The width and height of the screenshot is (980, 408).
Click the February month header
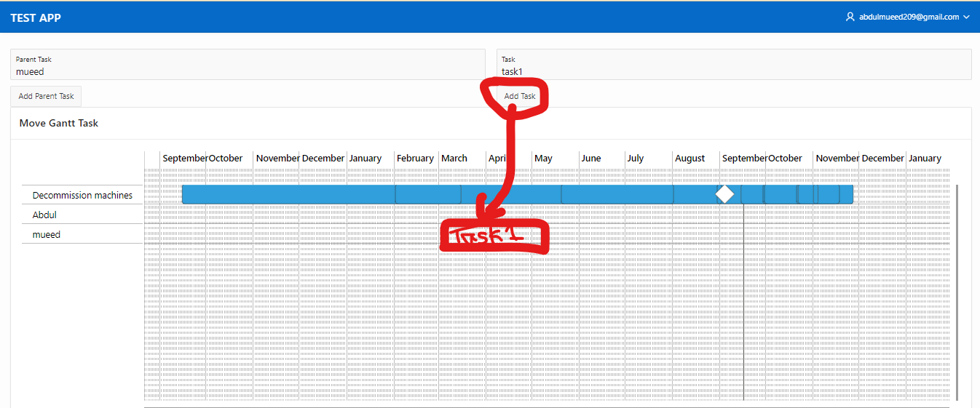tap(415, 158)
